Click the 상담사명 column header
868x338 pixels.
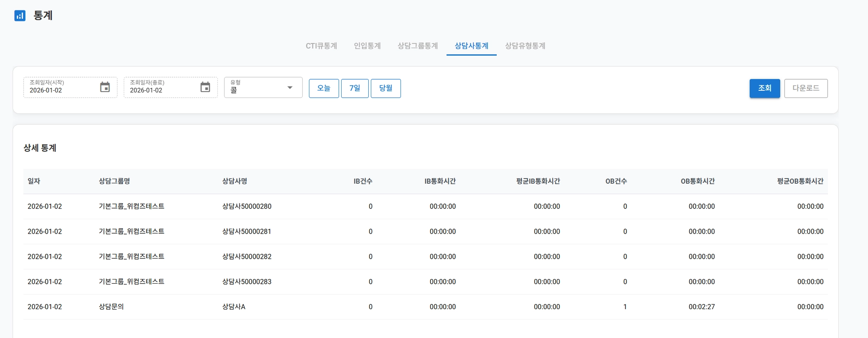pyautogui.click(x=235, y=181)
